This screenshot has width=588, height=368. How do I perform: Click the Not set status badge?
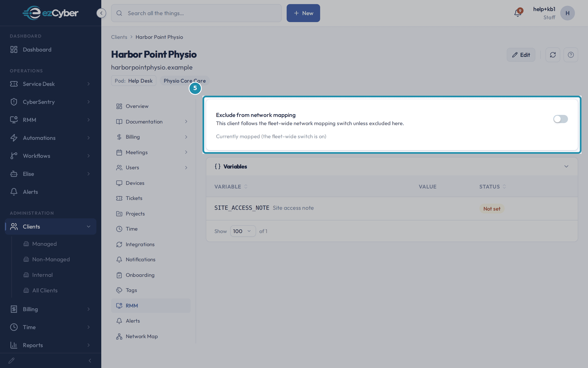492,209
